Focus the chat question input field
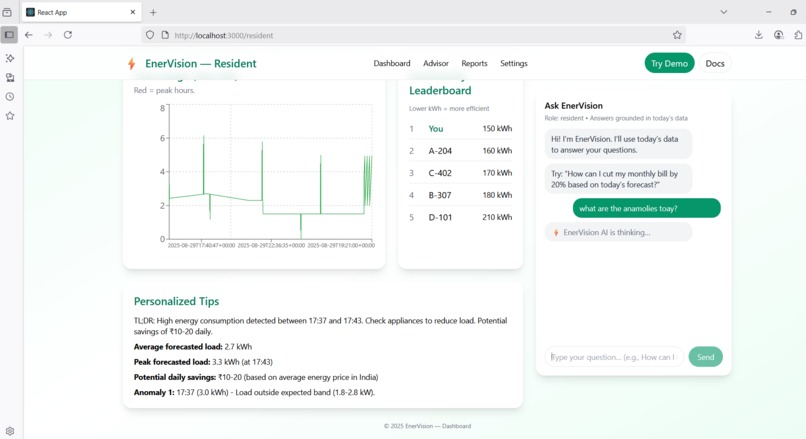The image size is (806, 439). click(x=614, y=357)
